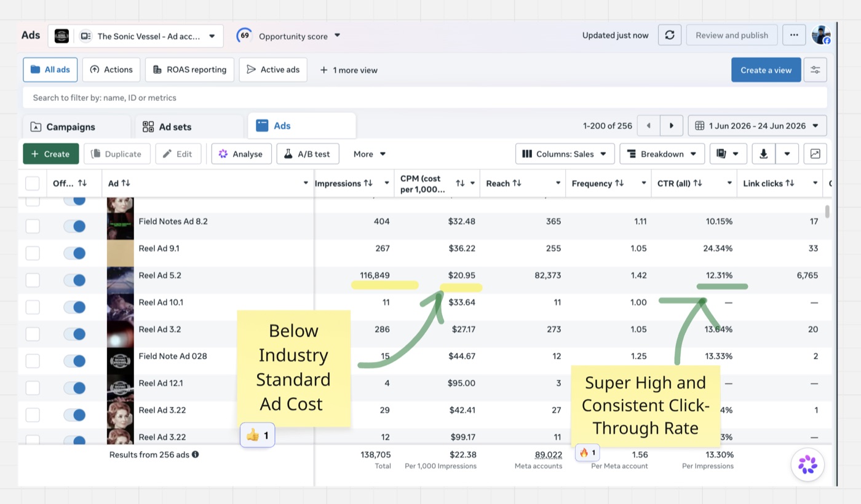Open the Impressions column options caret

[387, 183]
